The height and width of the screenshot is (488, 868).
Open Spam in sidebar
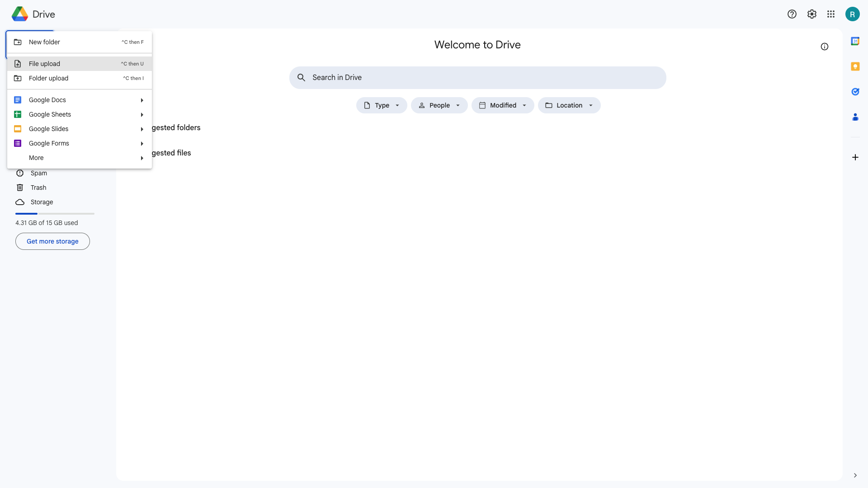tap(39, 173)
